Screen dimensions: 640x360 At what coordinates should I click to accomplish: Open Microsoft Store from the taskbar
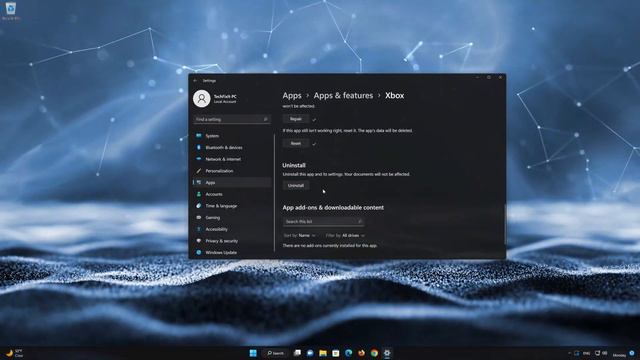[336, 353]
